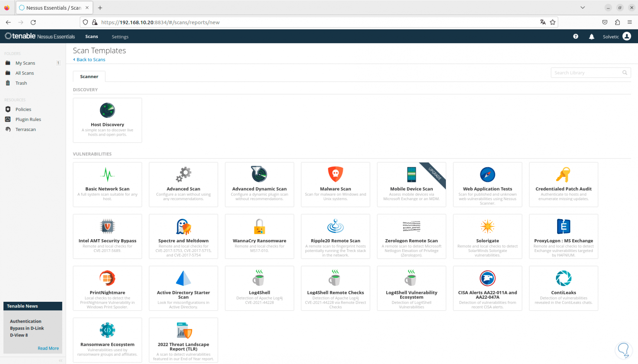Select the Scanner tab
This screenshot has width=638, height=364.
point(89,77)
